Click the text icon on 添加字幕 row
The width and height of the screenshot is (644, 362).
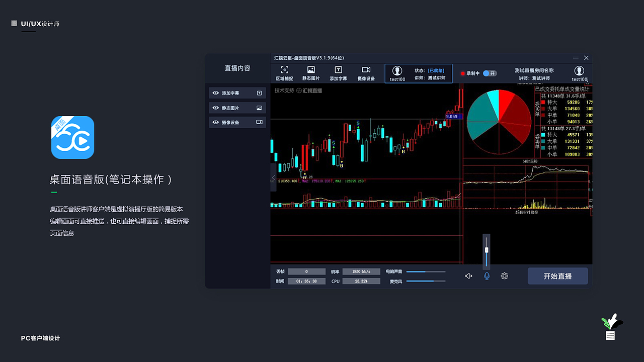259,93
